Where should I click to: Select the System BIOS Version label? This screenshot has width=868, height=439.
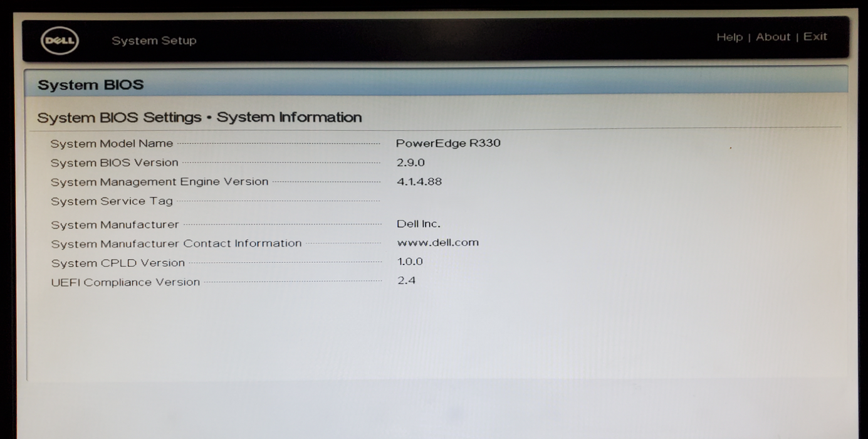pyautogui.click(x=115, y=163)
